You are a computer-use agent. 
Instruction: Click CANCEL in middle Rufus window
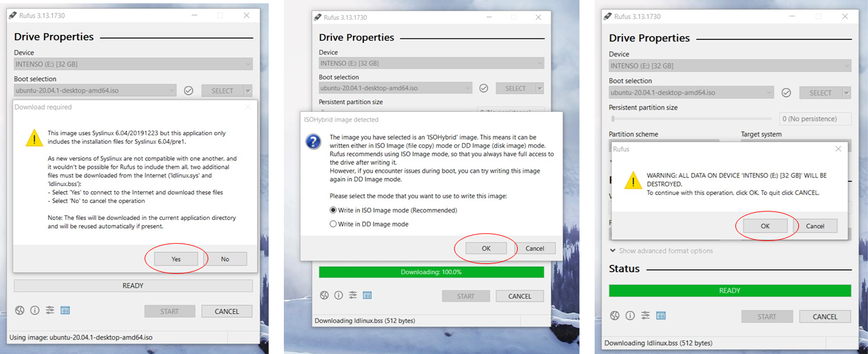pyautogui.click(x=520, y=296)
